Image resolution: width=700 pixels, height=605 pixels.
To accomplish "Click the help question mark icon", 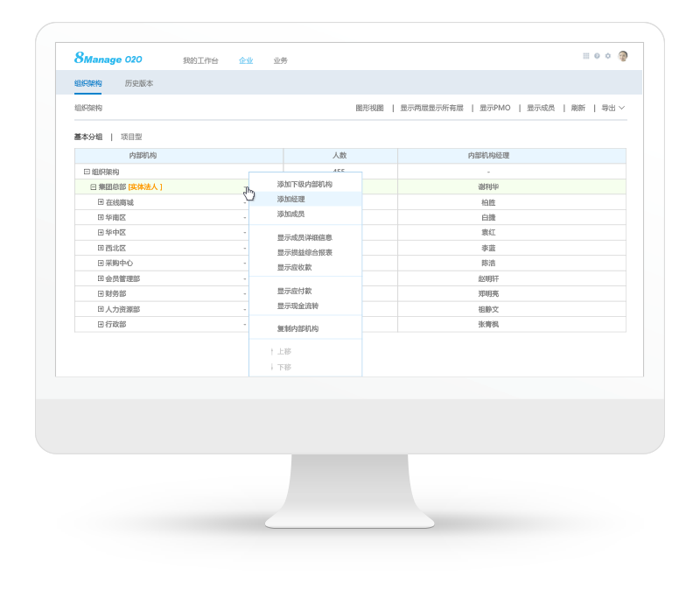I will [x=597, y=56].
